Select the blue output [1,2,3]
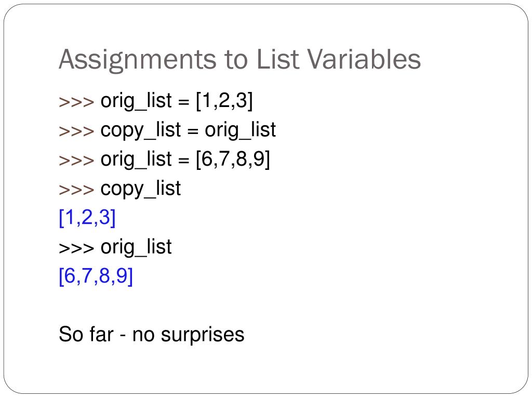This screenshot has height=399, width=532. click(87, 218)
